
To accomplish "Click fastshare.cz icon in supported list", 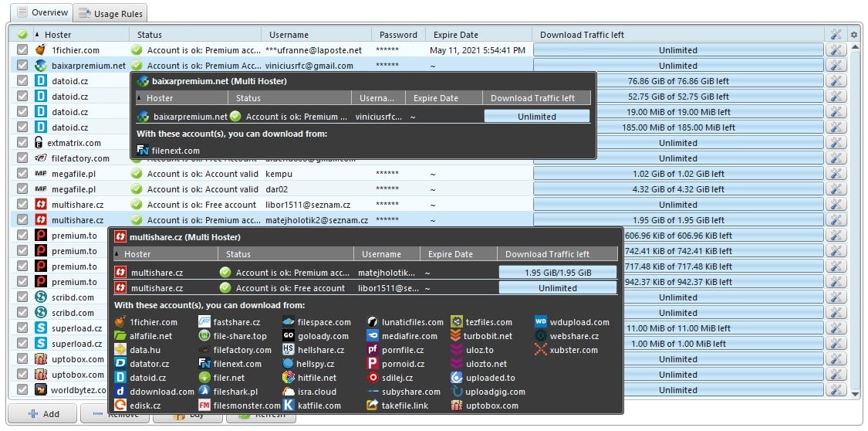I will pyautogui.click(x=204, y=322).
